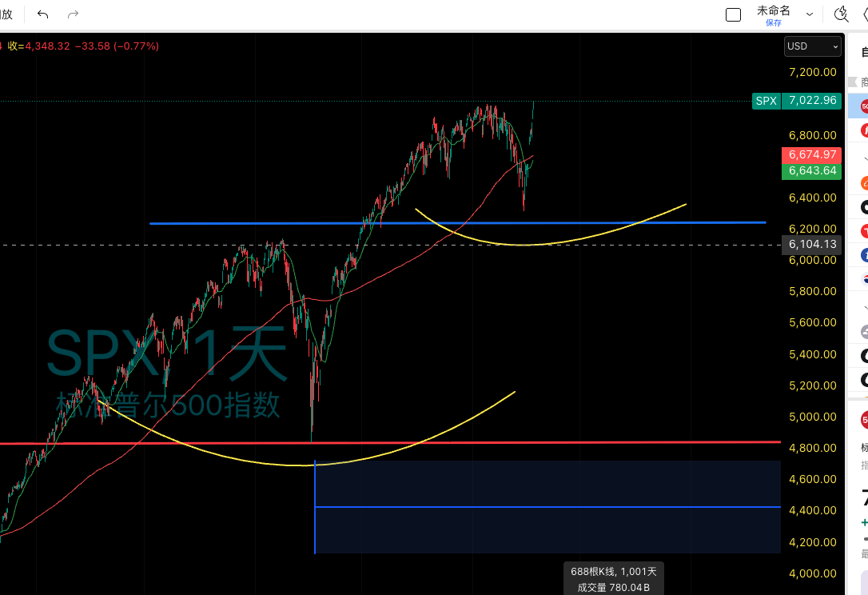Select the blue line inside the shaded measure box
868x595 pixels.
click(547, 507)
